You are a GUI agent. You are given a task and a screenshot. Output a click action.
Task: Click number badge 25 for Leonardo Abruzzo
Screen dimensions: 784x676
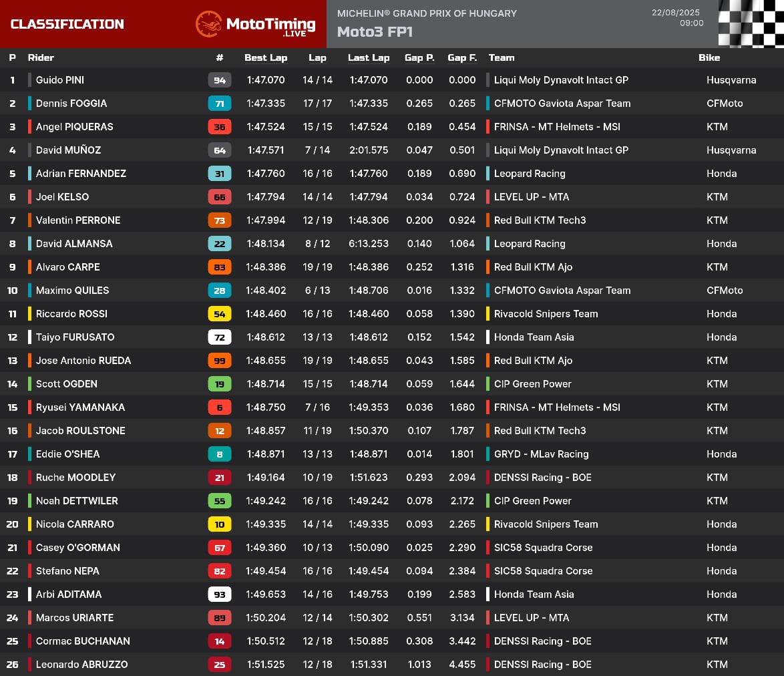click(220, 665)
